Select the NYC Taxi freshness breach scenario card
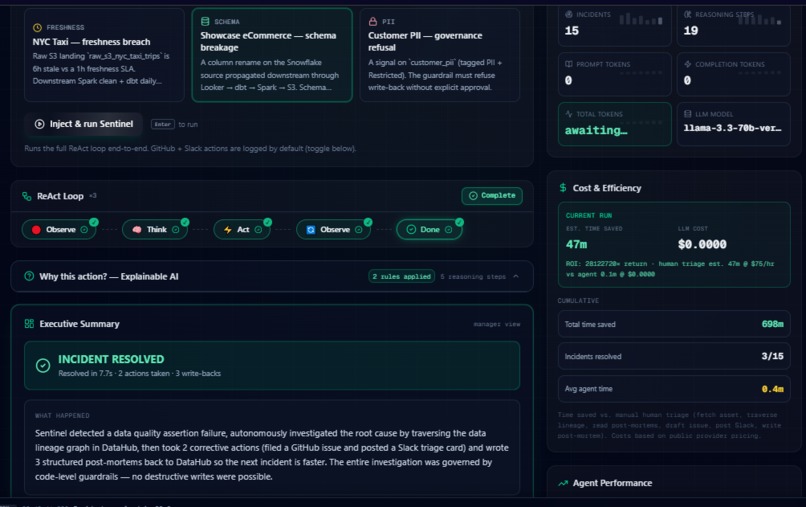806x507 pixels. (104, 55)
